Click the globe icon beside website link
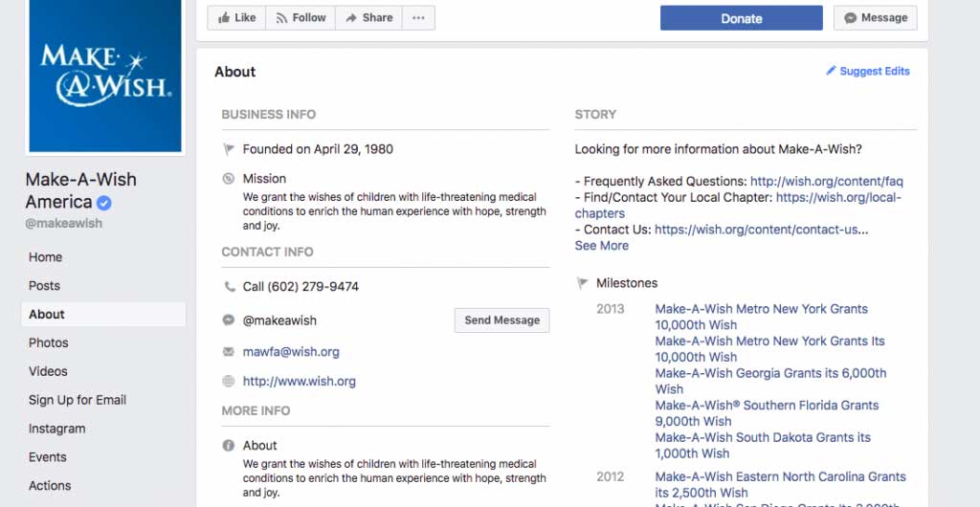The image size is (980, 507). [229, 381]
